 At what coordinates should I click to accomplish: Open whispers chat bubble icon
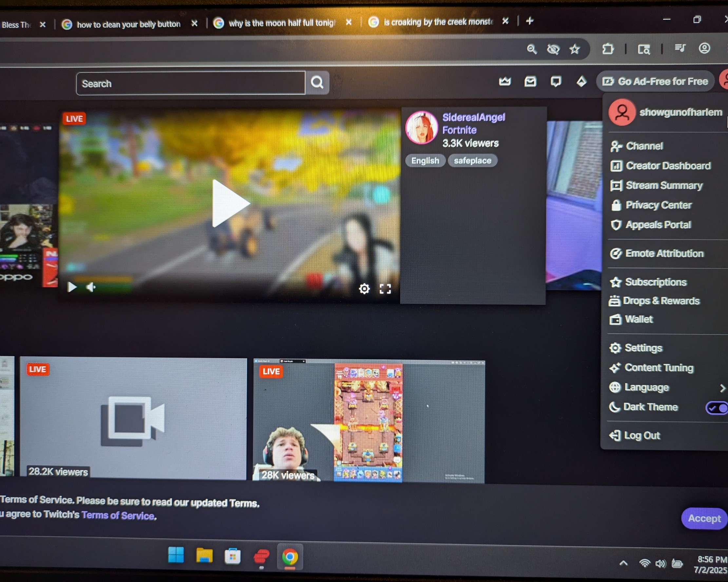[x=556, y=81]
